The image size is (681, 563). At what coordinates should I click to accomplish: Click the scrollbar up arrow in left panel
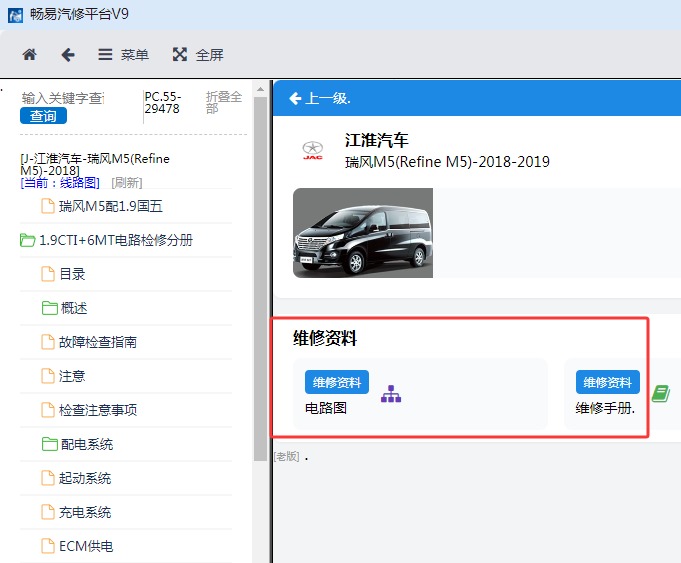[261, 89]
